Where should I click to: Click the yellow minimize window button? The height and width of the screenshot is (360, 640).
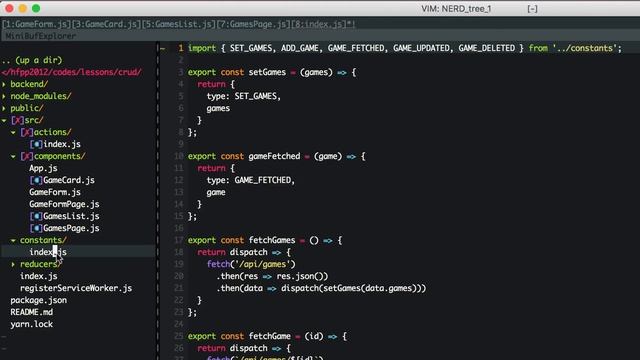22,8
